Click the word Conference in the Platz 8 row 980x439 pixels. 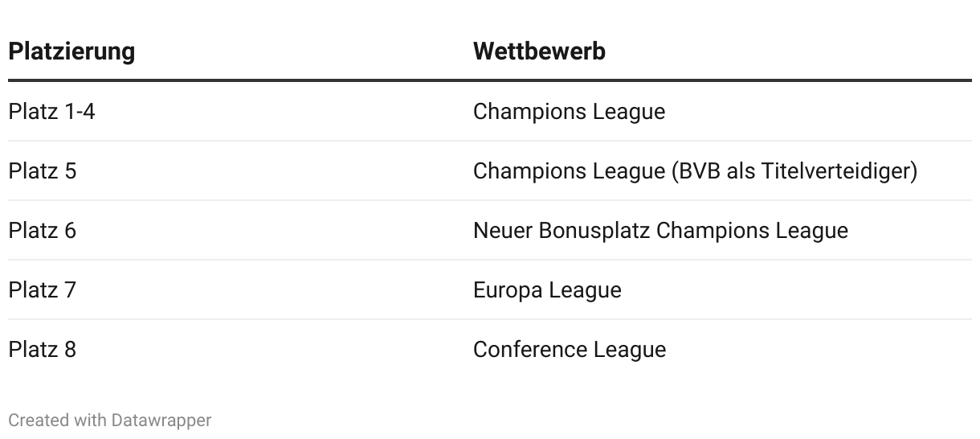530,350
